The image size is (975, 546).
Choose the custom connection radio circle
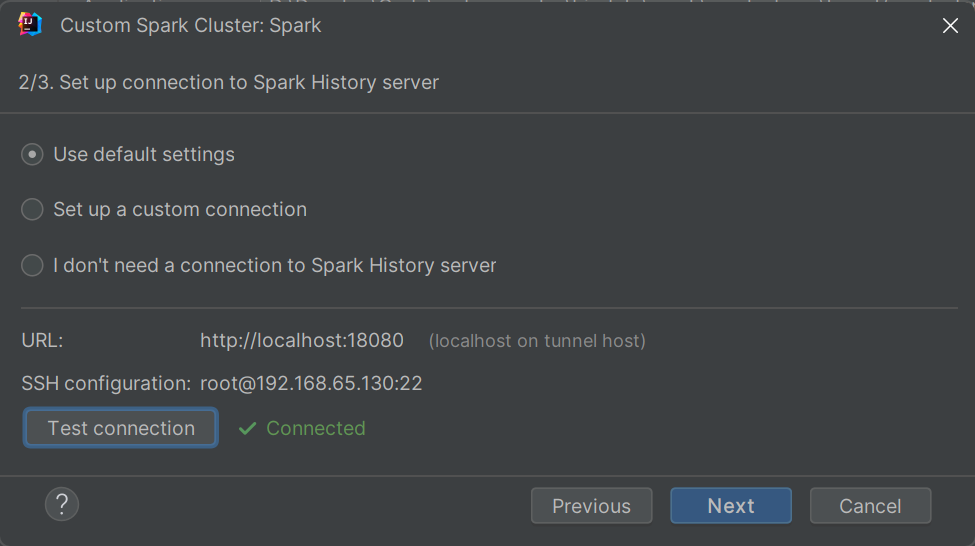click(33, 210)
